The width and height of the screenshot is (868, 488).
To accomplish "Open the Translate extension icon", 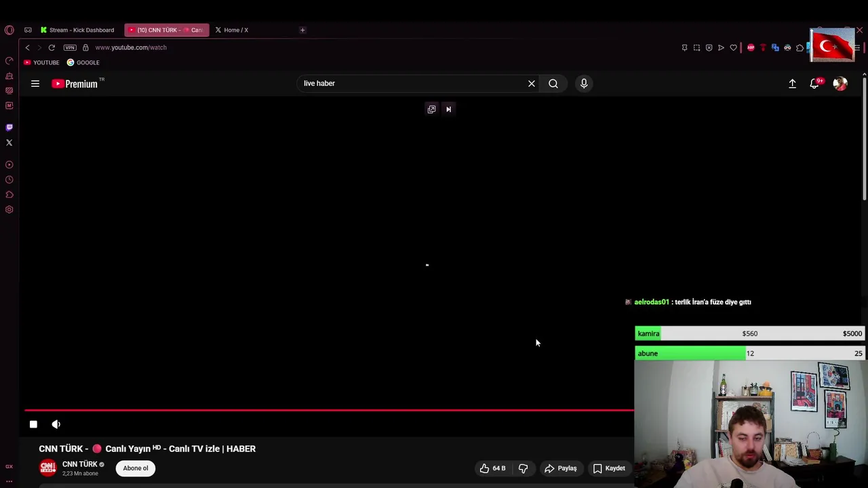I will pos(775,47).
